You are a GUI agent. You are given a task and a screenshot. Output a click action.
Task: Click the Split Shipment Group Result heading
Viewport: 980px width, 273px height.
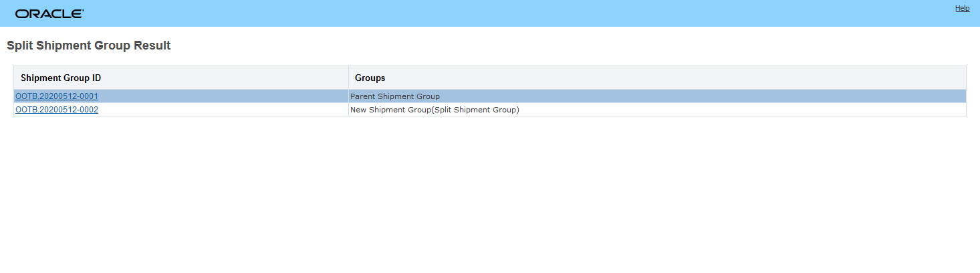click(x=88, y=45)
